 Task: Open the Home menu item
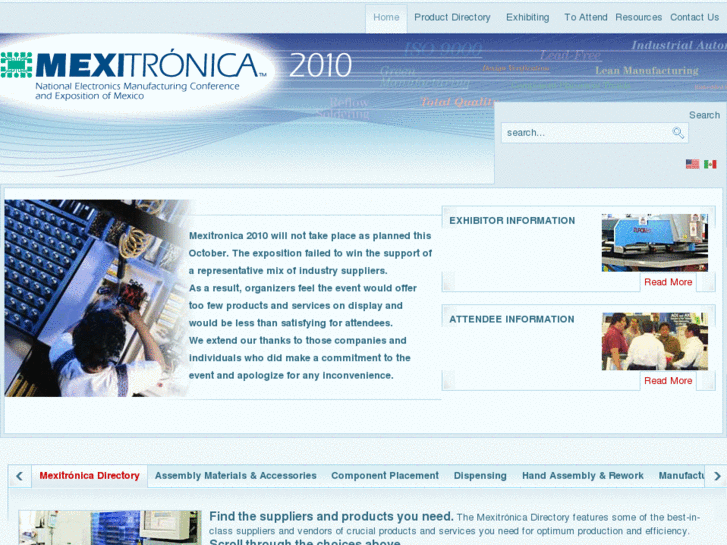coord(386,18)
